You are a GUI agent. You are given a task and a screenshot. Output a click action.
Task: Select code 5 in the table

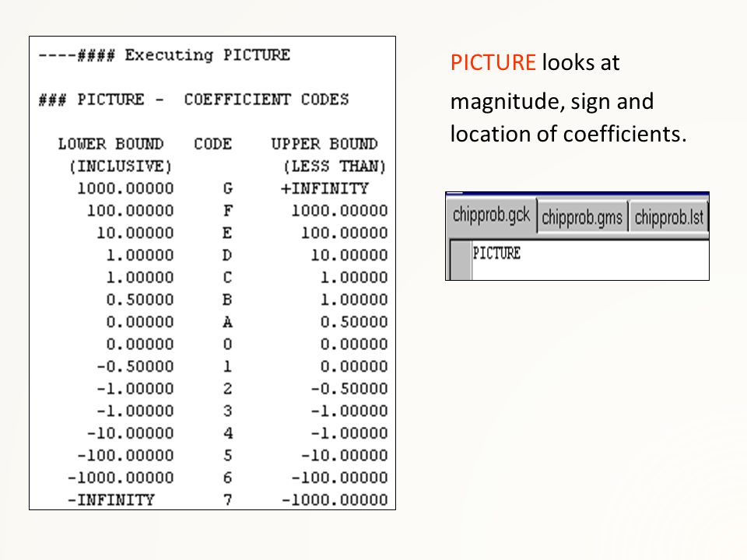point(228,455)
